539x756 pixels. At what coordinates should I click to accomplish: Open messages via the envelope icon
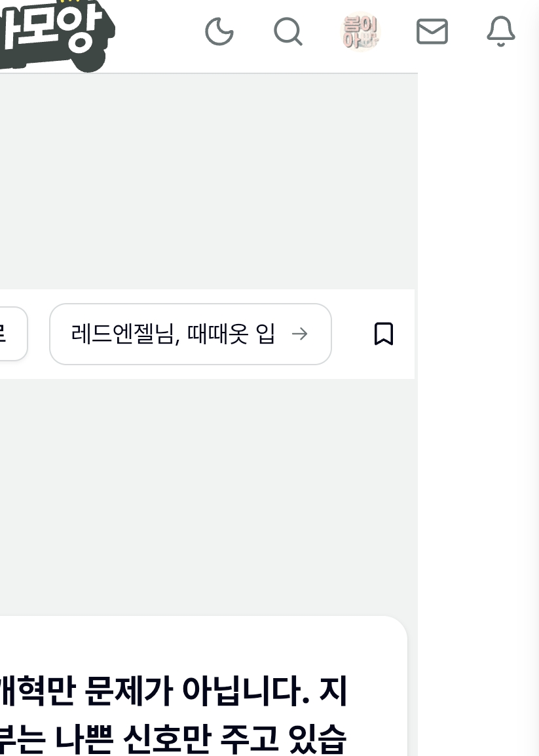coord(432,32)
